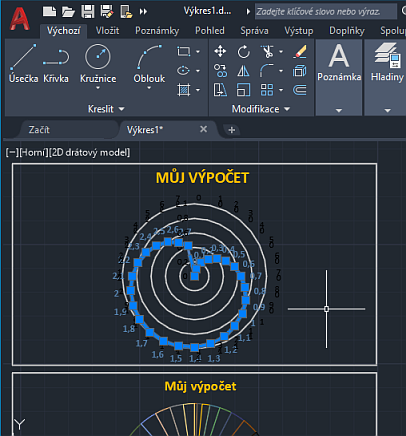
Task: Select the Copy tool
Action: click(220, 71)
